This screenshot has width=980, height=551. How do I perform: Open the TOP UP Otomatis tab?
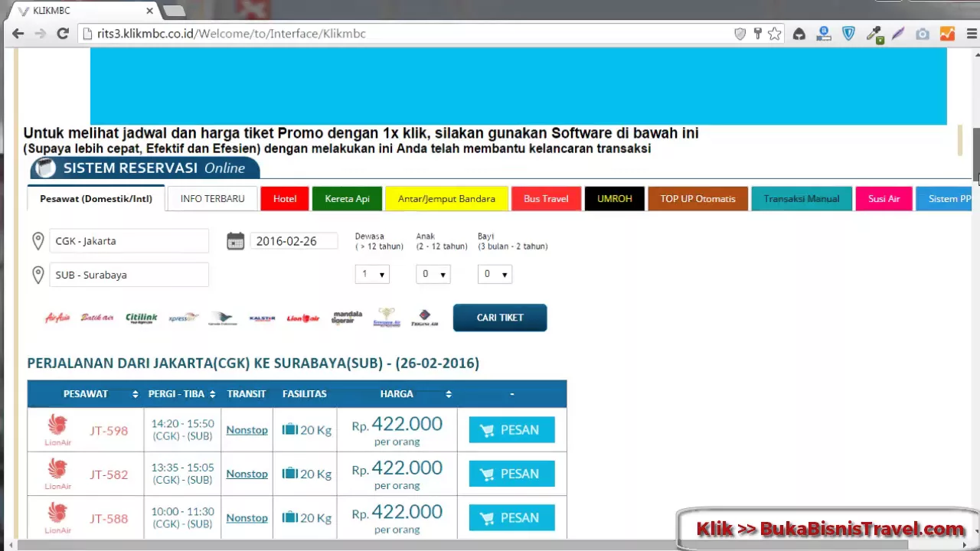(x=697, y=198)
